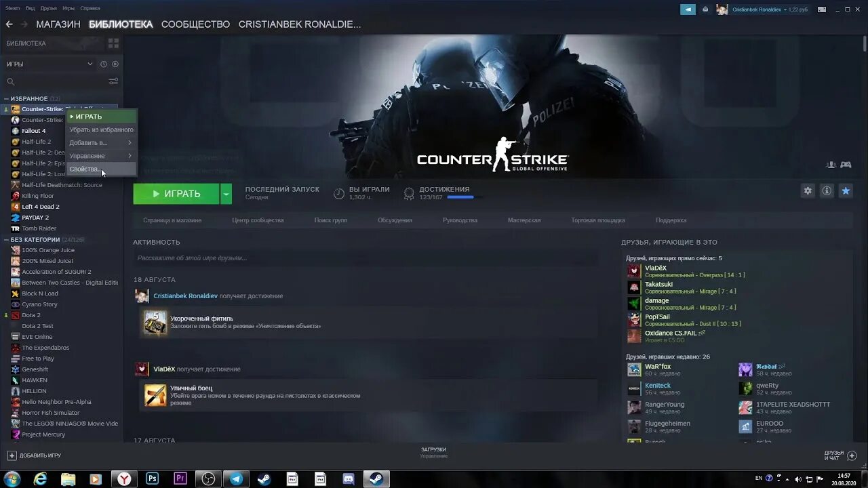This screenshot has height=488, width=868.
Task: Open the Steam menu
Action: coord(13,8)
